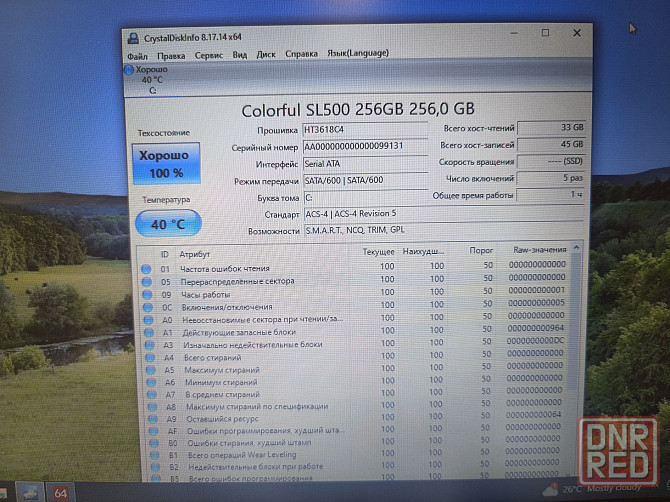The width and height of the screenshot is (670, 502).
Task: Click status dot for Максимум стираний по спецификации
Action: (152, 407)
